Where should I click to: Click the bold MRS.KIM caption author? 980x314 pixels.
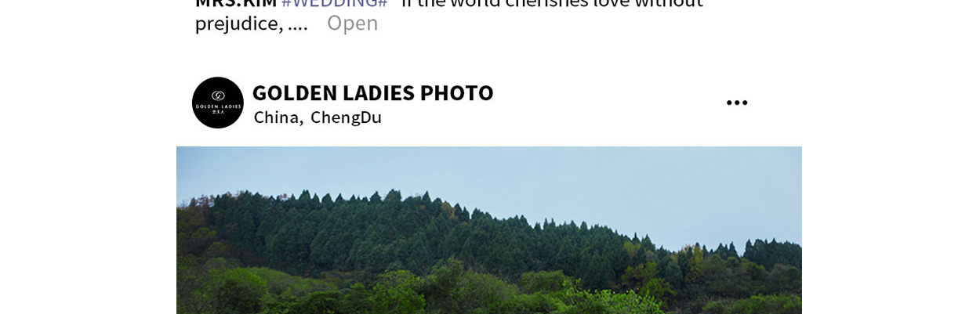click(x=236, y=3)
